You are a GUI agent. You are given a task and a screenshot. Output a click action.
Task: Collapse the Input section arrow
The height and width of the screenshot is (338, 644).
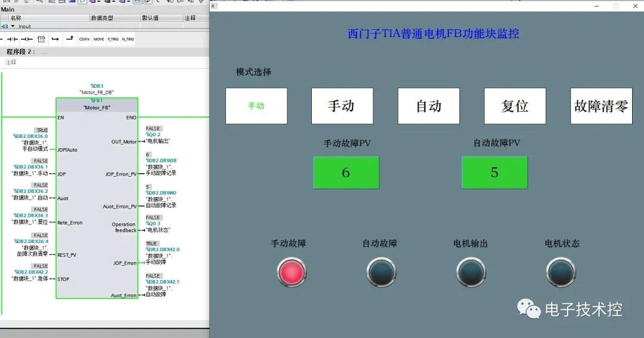(13, 26)
